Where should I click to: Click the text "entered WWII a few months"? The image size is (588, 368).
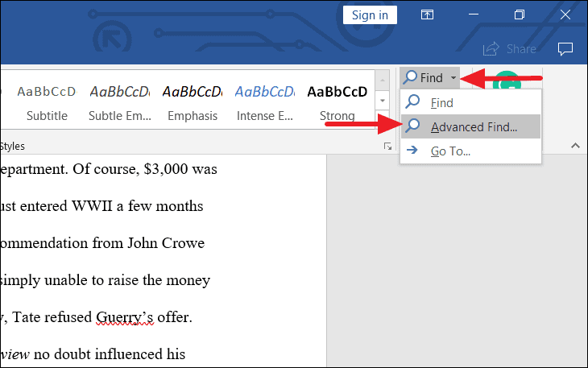pyautogui.click(x=111, y=206)
